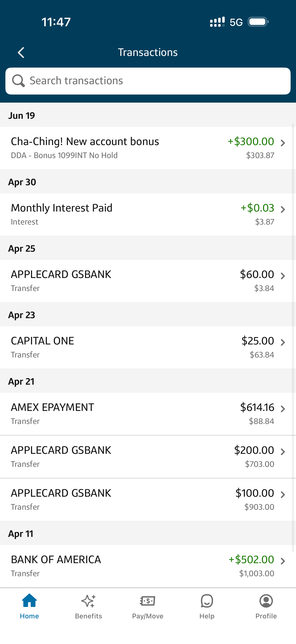
Task: Switch to the Profile tab label
Action: (x=266, y=616)
